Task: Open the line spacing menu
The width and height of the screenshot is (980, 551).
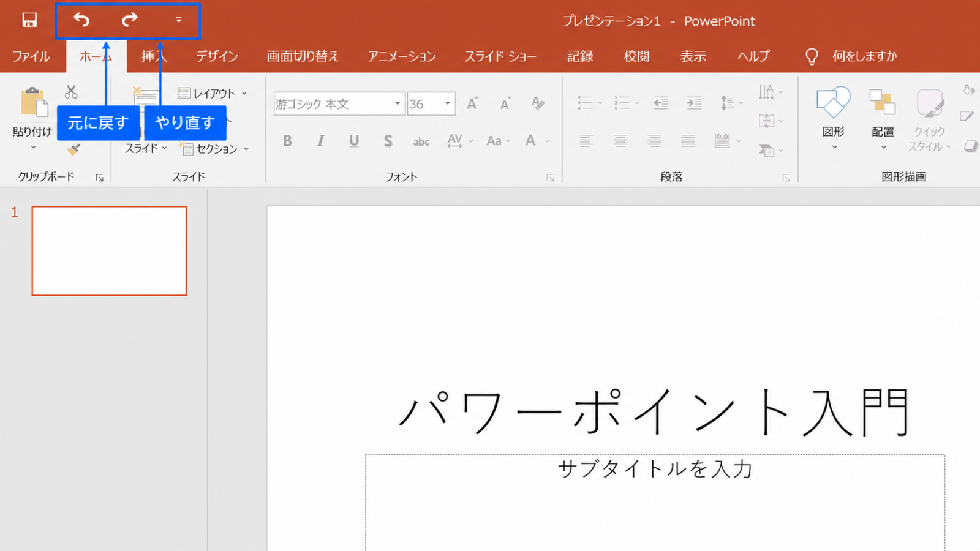Action: [x=731, y=103]
